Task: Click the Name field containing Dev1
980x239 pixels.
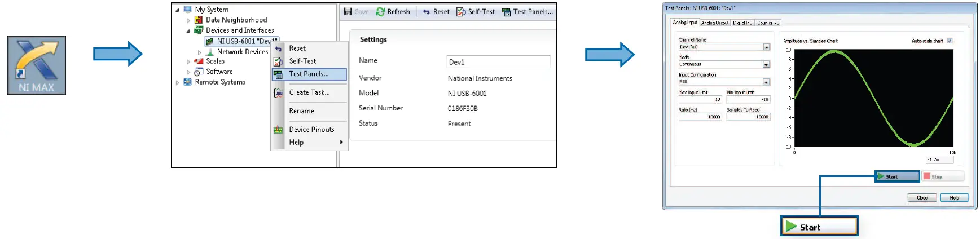Action: tap(498, 62)
